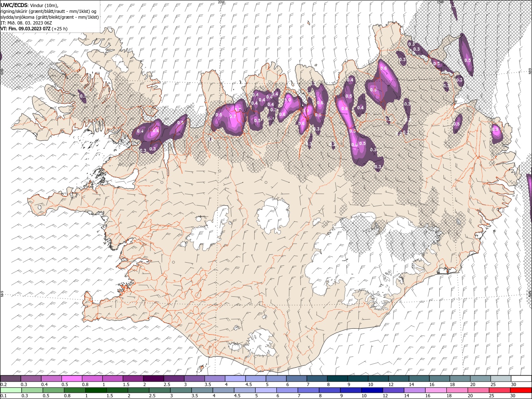Click the '0.7' precipitation value on the map
This screenshot has height=399, width=532.
click(x=233, y=116)
